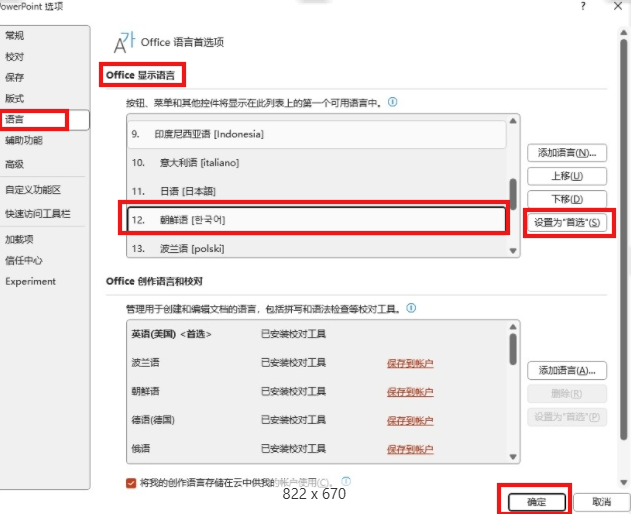Click the 上移(U) button
The height and width of the screenshot is (514, 631).
pyautogui.click(x=567, y=176)
